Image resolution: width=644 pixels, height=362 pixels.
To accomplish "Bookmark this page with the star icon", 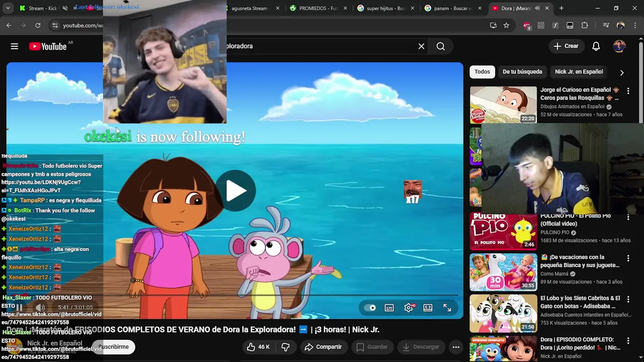I will click(506, 26).
